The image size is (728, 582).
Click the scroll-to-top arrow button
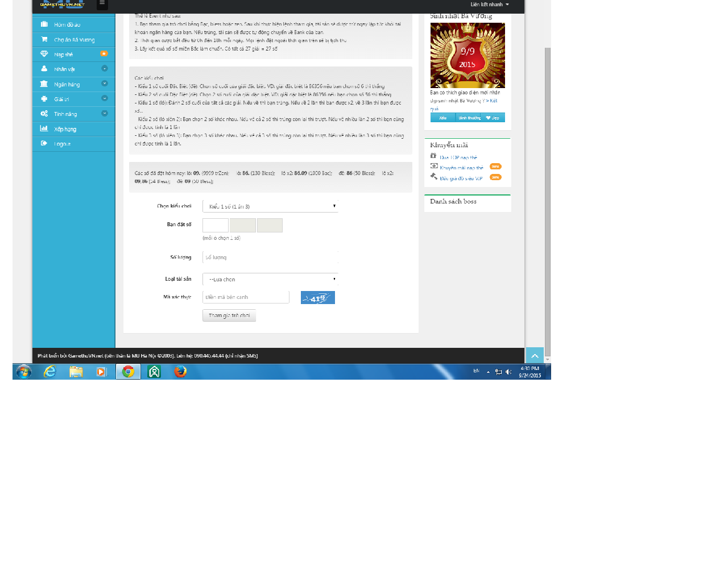[535, 356]
